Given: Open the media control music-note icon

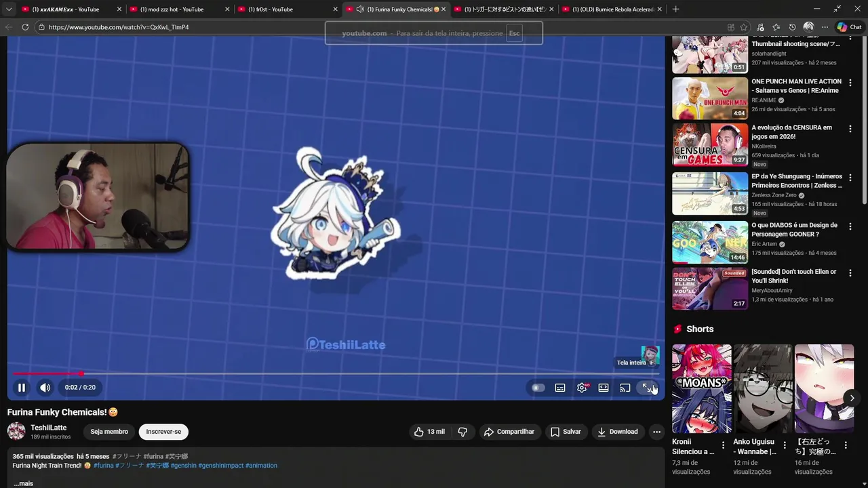Looking at the screenshot, I should (760, 27).
